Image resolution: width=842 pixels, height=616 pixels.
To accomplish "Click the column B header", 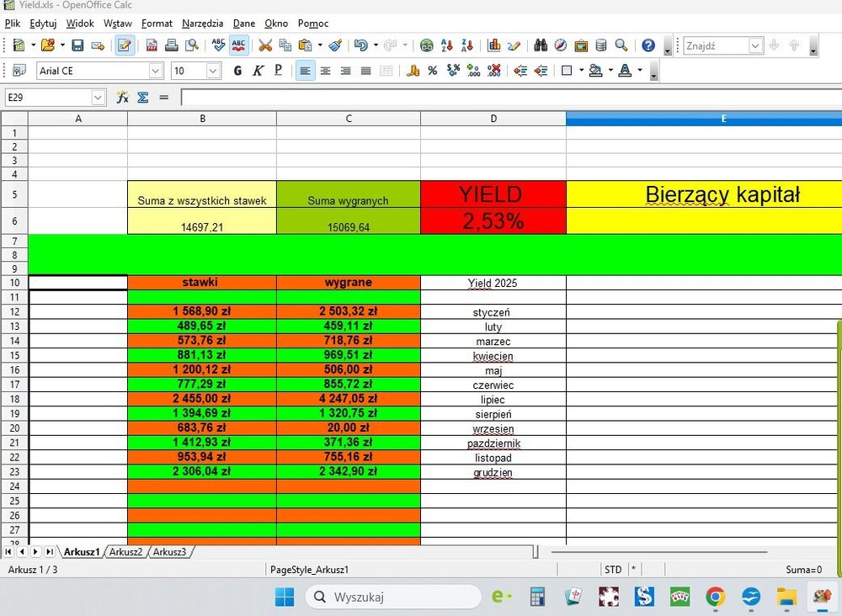I will [202, 119].
